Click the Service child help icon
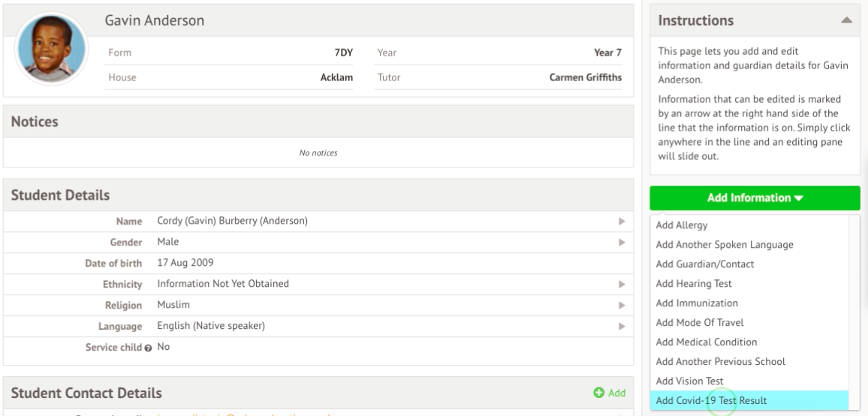The height and width of the screenshot is (416, 868). 151,348
